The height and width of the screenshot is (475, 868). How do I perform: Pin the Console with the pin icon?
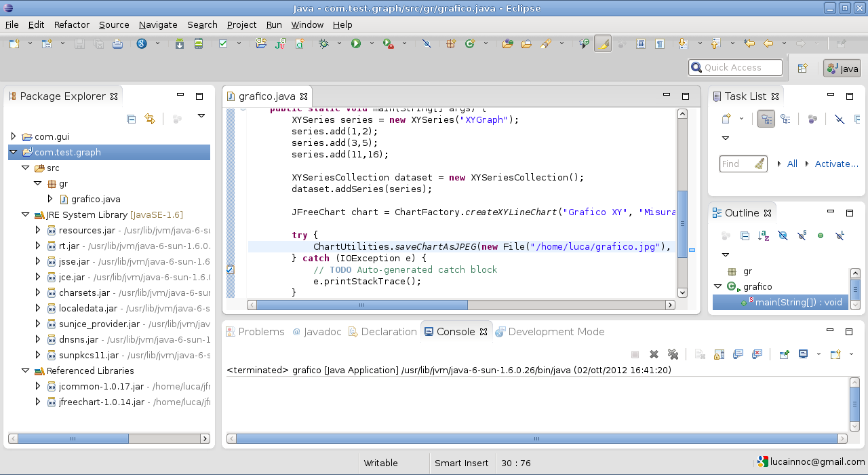(784, 354)
